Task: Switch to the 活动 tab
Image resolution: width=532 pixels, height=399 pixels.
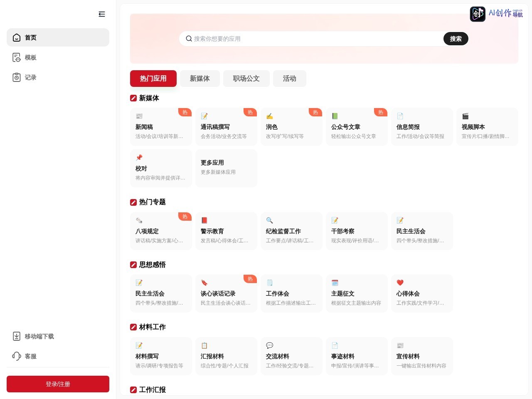Action: 290,79
